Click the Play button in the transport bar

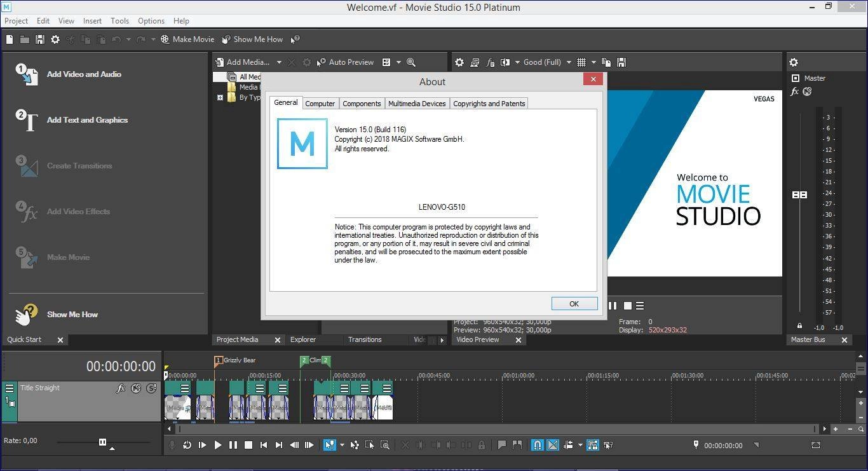coord(218,446)
